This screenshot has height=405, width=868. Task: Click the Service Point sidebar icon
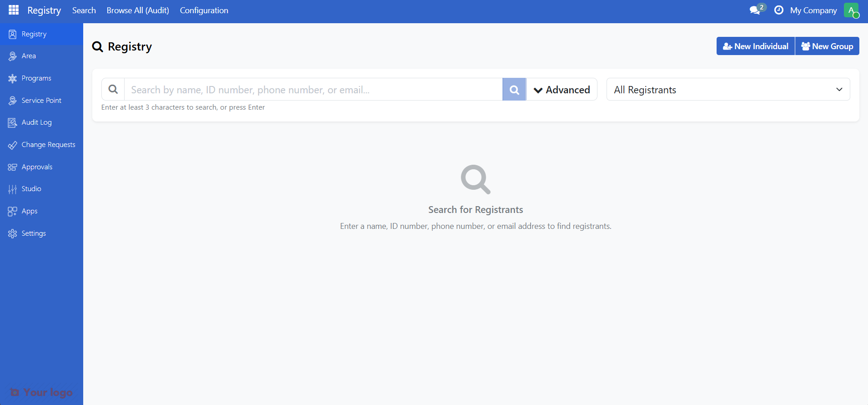click(x=13, y=101)
